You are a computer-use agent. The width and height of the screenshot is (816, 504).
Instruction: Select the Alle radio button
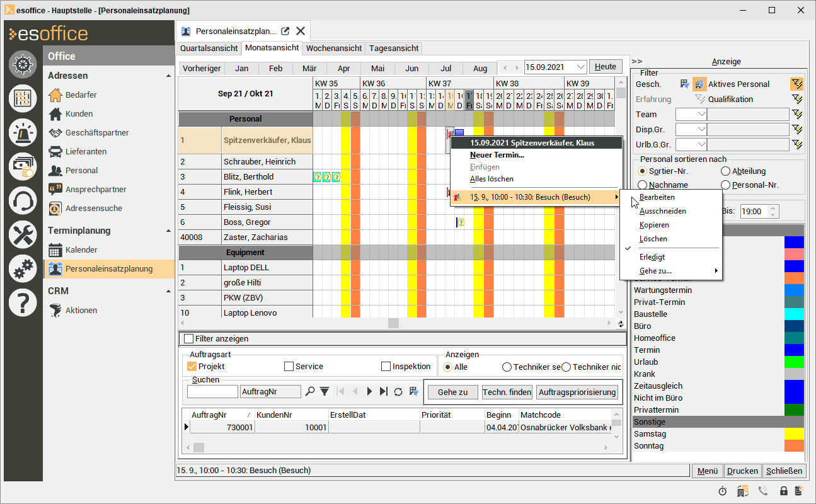[x=448, y=367]
